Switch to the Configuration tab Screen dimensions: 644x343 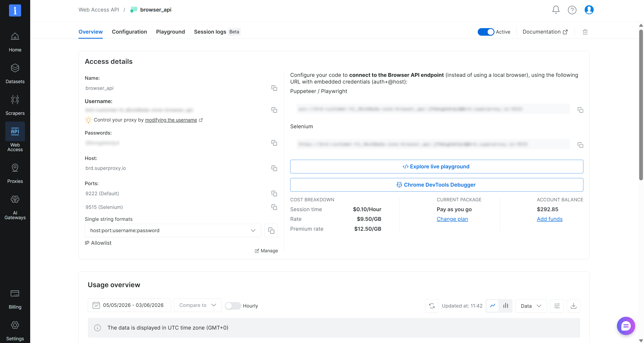pyautogui.click(x=129, y=32)
